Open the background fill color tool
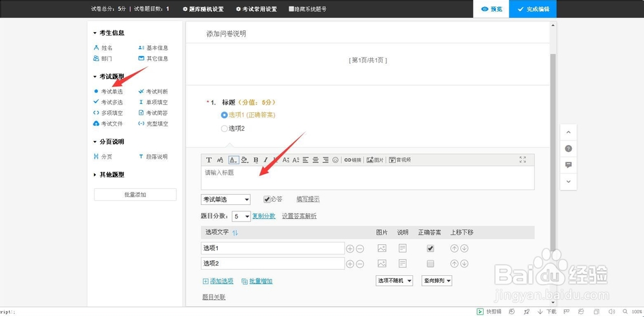This screenshot has height=317, width=644. pyautogui.click(x=245, y=160)
